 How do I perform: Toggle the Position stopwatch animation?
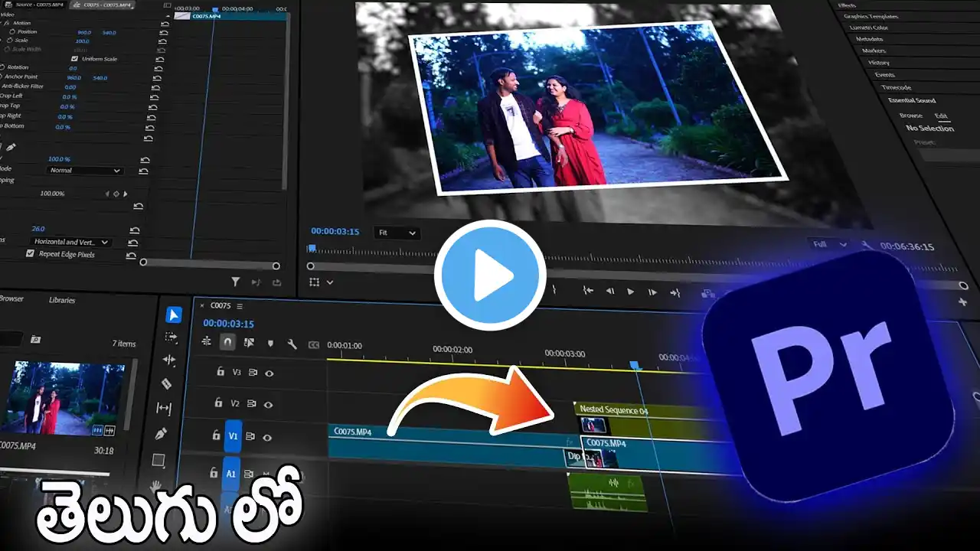(x=11, y=32)
